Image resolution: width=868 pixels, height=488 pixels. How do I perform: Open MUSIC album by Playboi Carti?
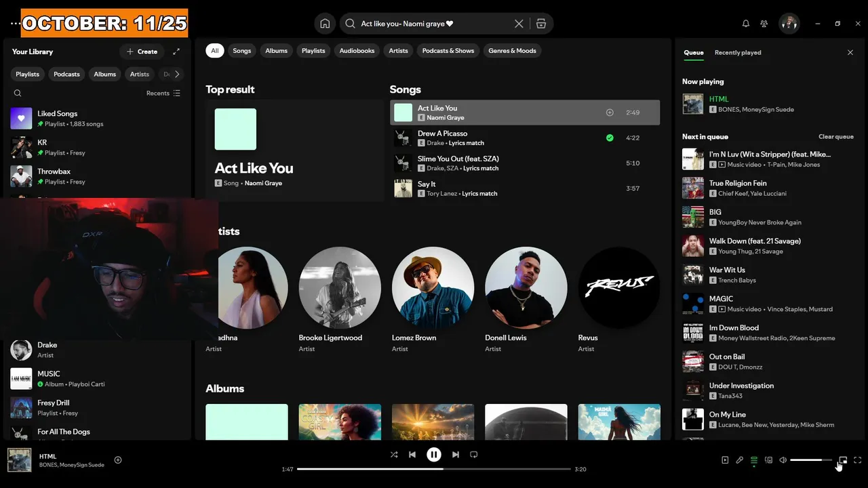(96, 379)
